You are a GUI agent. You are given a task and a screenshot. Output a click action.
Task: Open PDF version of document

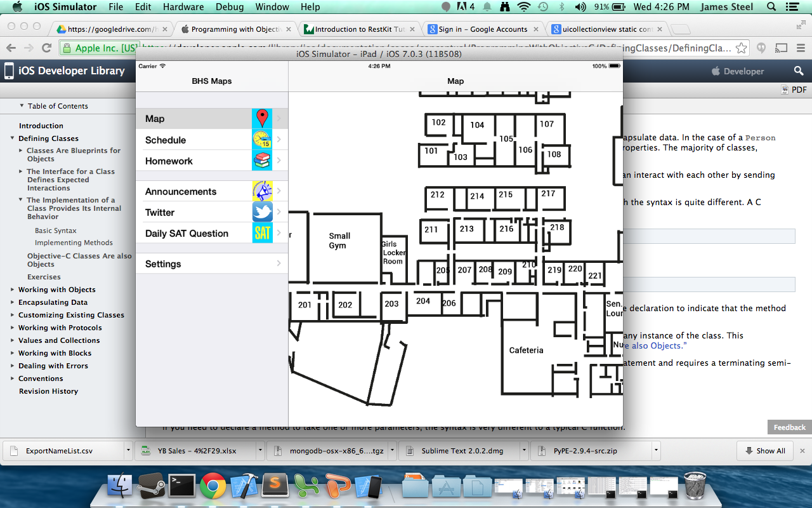(x=794, y=90)
